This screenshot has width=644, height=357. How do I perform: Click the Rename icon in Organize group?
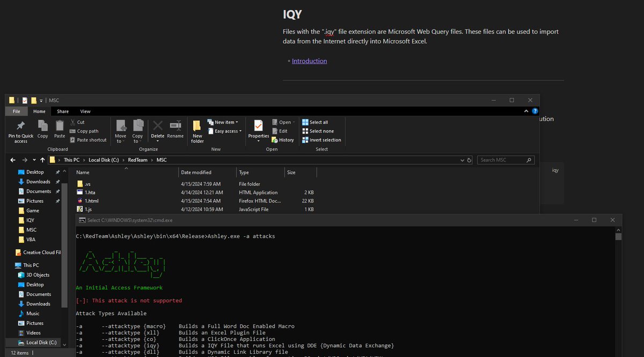coord(175,125)
